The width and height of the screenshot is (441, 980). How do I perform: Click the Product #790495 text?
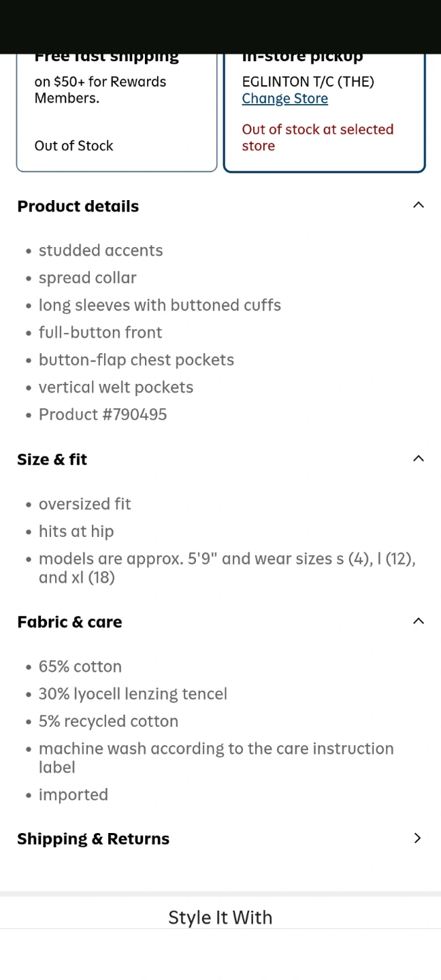pyautogui.click(x=103, y=414)
